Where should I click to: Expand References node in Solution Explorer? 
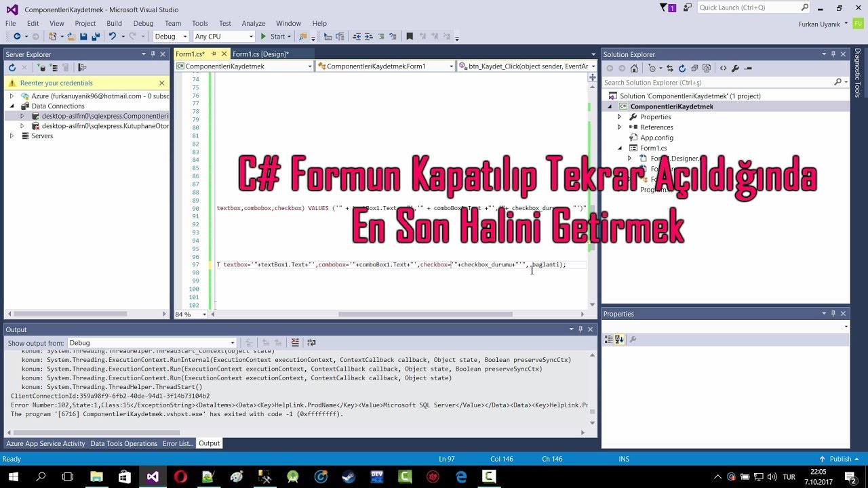(619, 127)
